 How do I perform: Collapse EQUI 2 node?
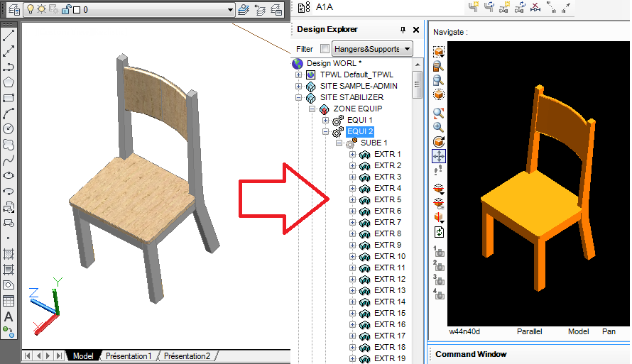pyautogui.click(x=326, y=131)
